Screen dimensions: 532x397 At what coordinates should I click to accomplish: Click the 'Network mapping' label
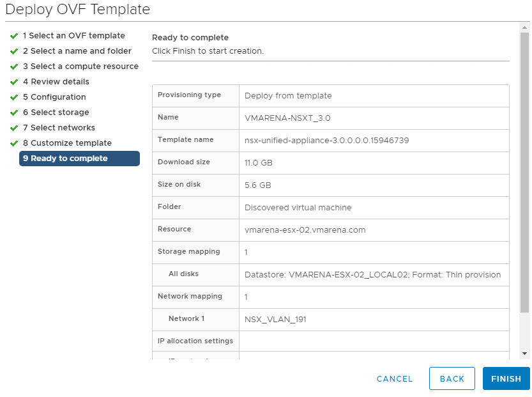pos(190,297)
